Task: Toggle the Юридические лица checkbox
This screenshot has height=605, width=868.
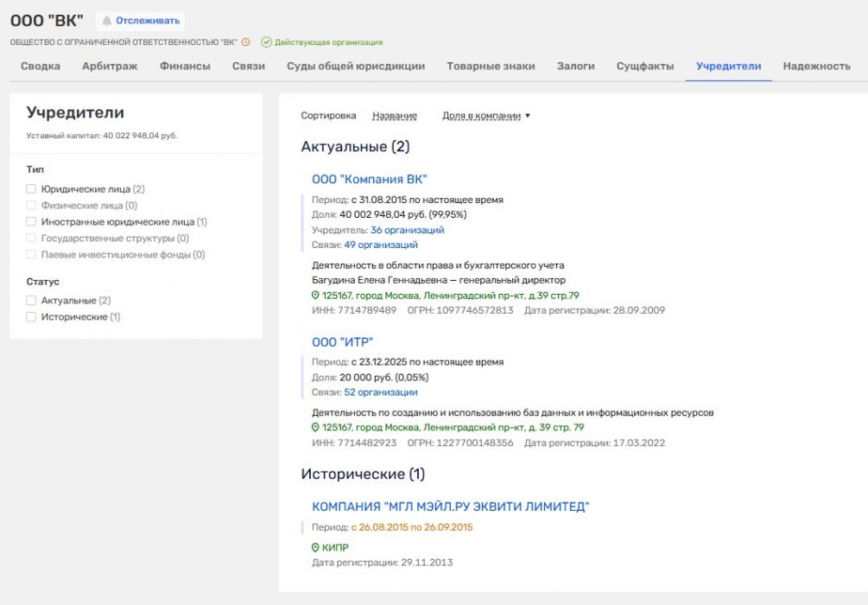Action: (x=31, y=188)
